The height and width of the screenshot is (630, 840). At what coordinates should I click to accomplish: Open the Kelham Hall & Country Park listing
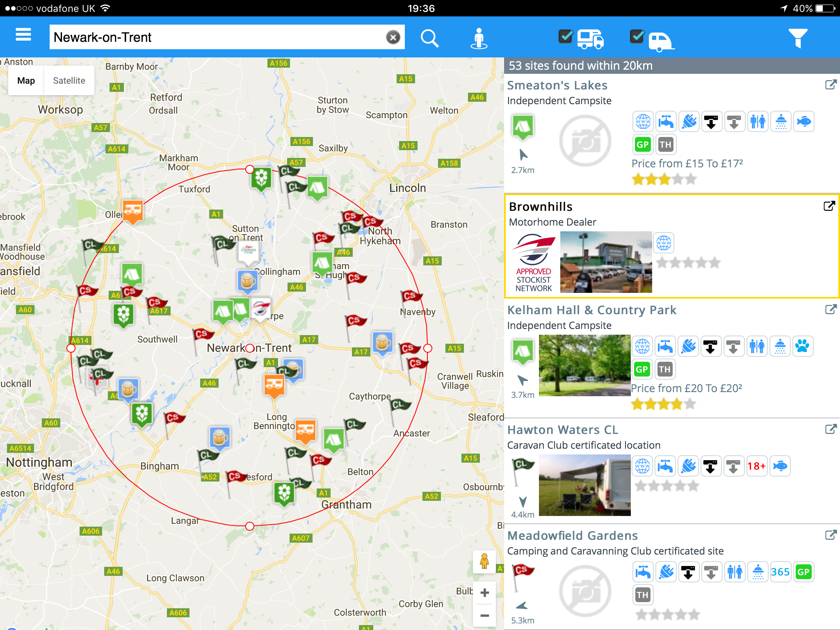click(x=591, y=310)
